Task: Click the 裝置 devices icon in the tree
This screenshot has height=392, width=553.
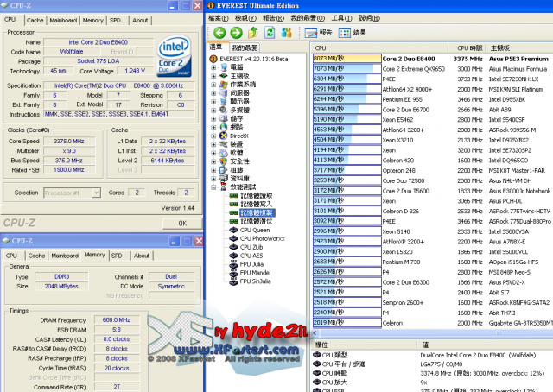Action: [223, 144]
